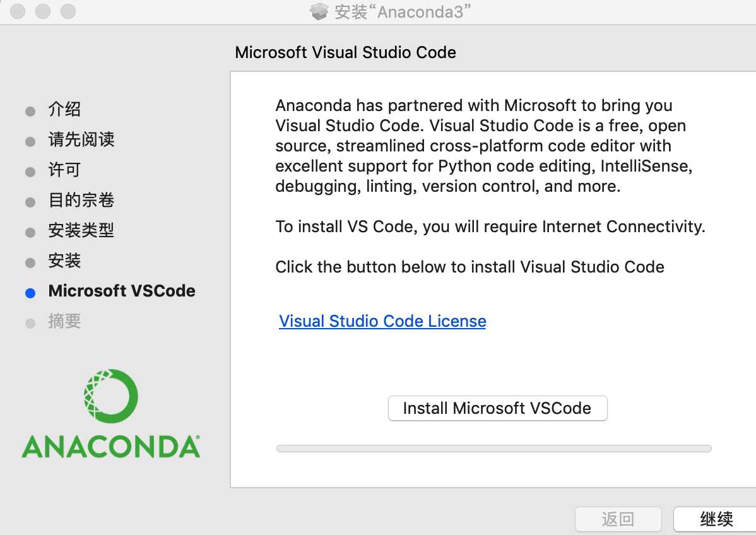Click the green Anaconda ring logo
The width and height of the screenshot is (756, 535).
point(110,396)
